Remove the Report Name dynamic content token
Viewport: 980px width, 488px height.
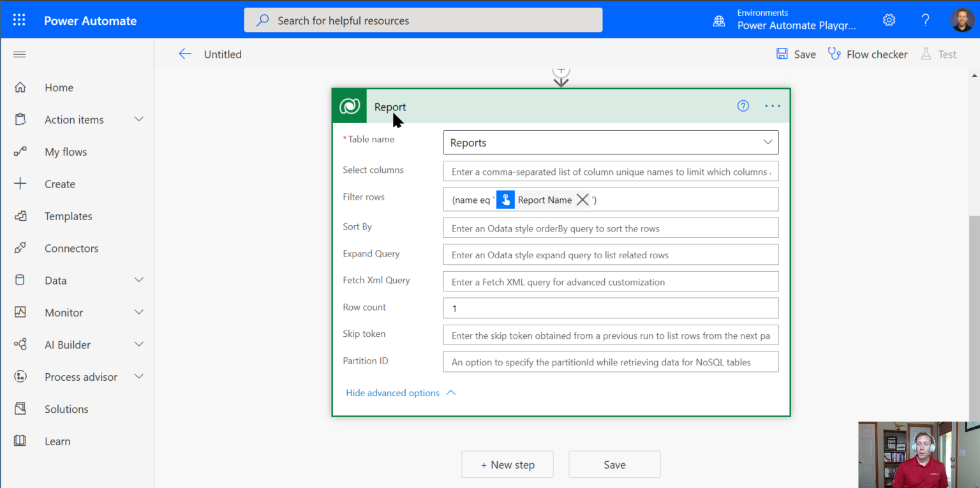coord(582,199)
